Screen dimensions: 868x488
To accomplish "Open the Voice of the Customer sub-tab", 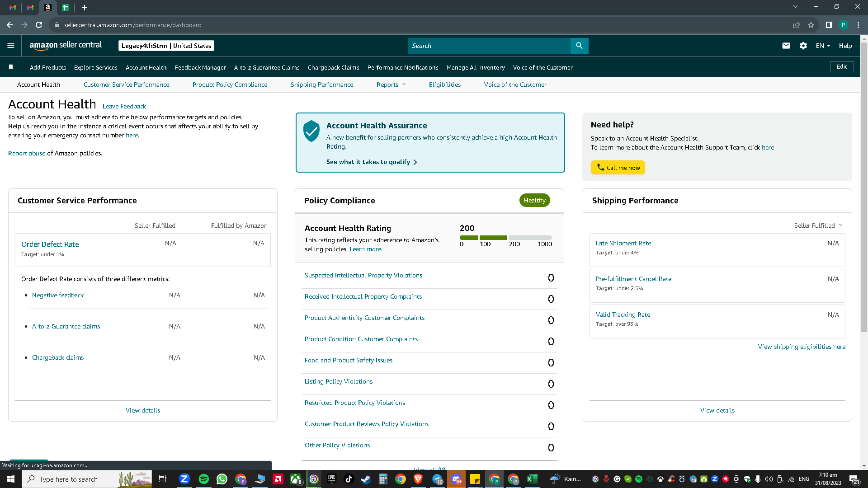I will (x=515, y=84).
